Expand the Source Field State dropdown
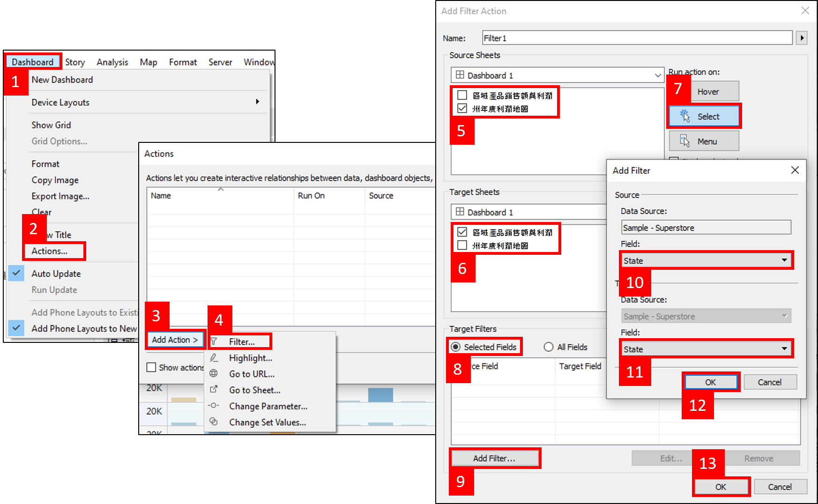Screen dimensions: 818x504 click(x=706, y=260)
